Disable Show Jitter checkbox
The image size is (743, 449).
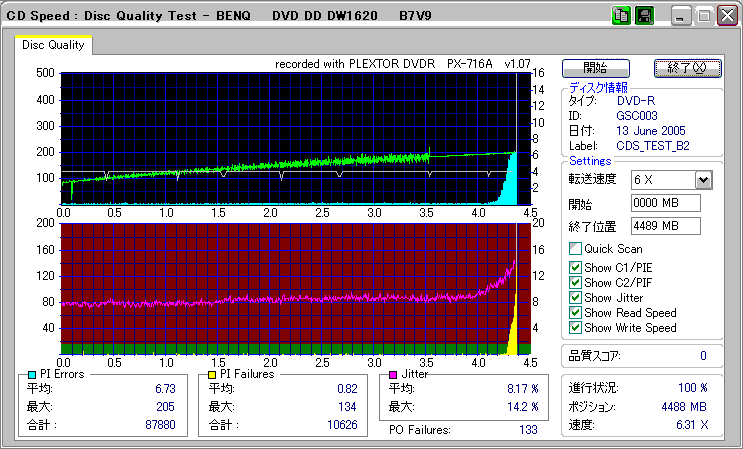575,298
